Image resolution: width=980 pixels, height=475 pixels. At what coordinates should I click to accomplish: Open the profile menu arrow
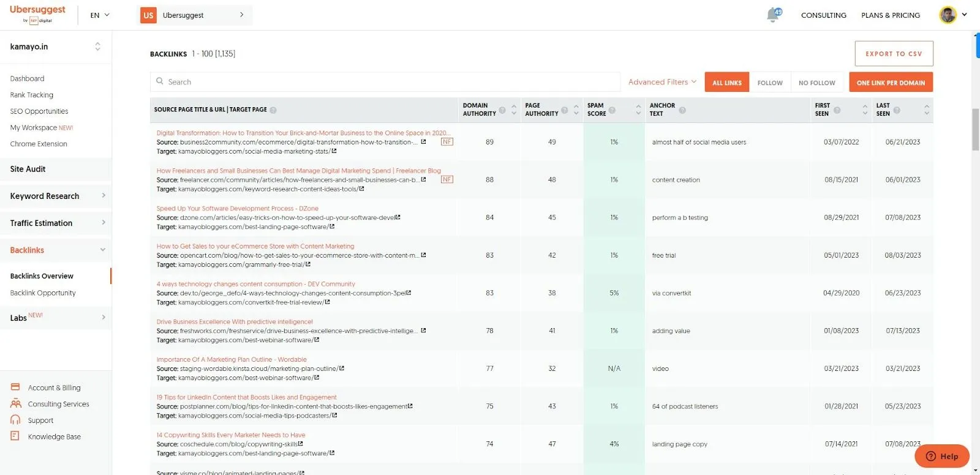(964, 15)
